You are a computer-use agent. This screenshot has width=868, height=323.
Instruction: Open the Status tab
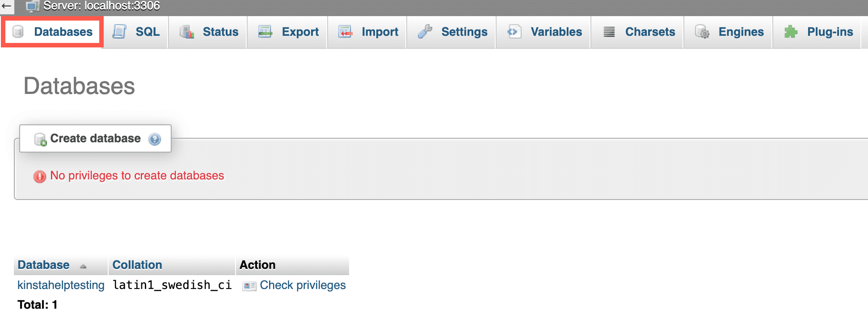click(x=220, y=31)
